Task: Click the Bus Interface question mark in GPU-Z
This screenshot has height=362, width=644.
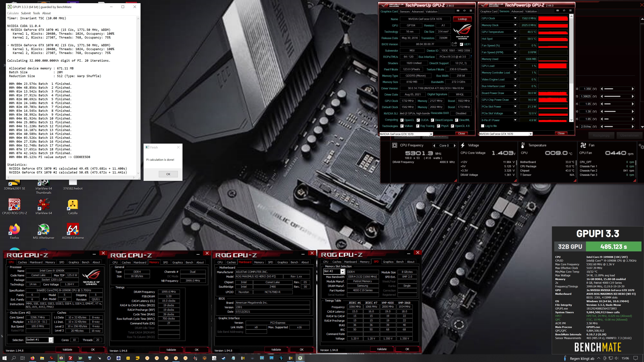Action: pyautogui.click(x=471, y=57)
